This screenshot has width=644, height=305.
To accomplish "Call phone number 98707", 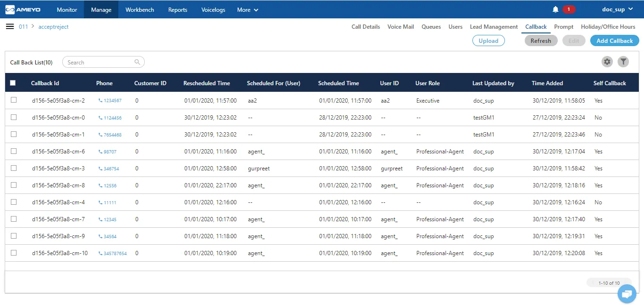I will (107, 152).
